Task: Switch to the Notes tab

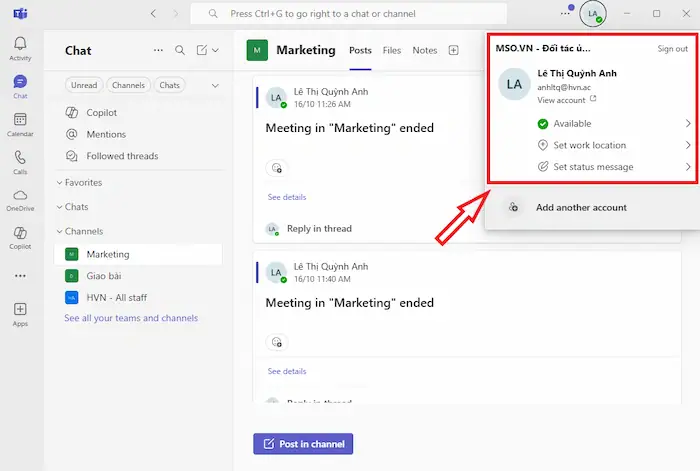Action: [424, 50]
